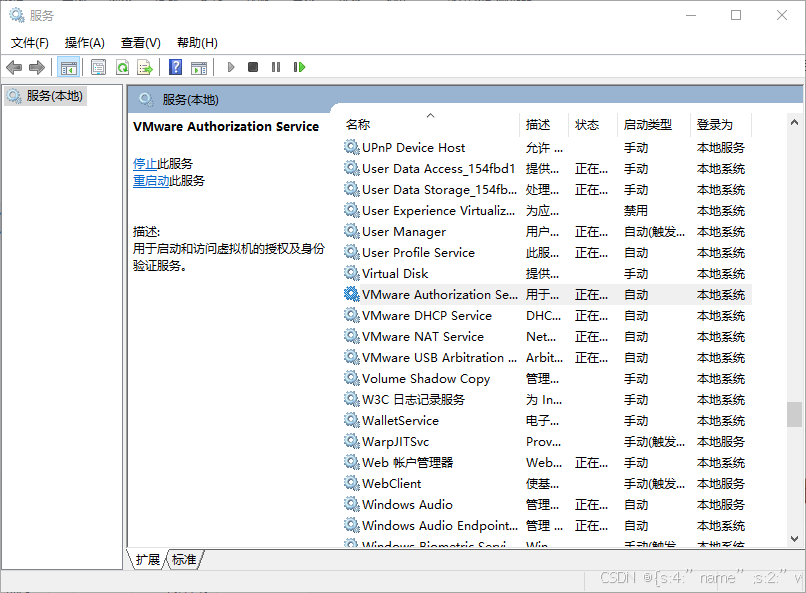Click the 重启动 link to restart service
This screenshot has width=806, height=593.
click(151, 181)
